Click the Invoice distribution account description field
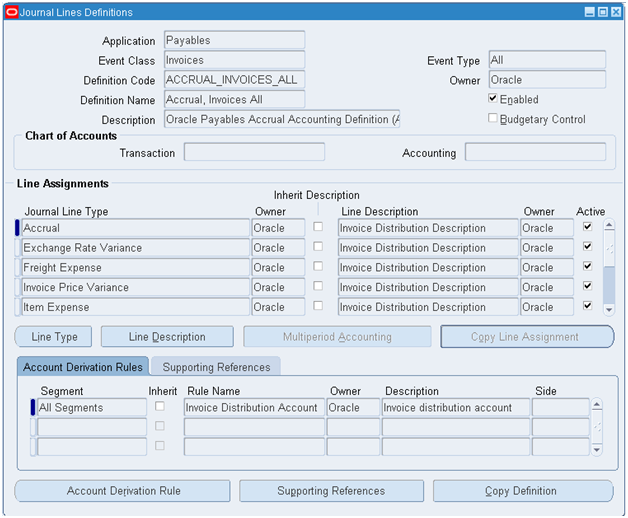 point(456,407)
